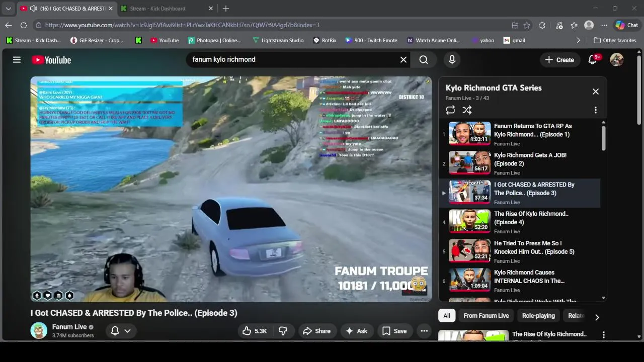This screenshot has height=362, width=644.
Task: Select the From Fanum Live chip
Action: click(x=486, y=316)
